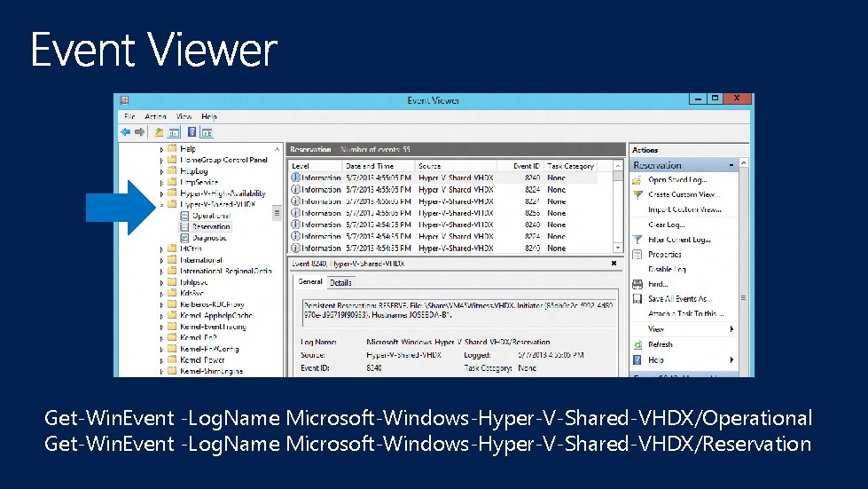This screenshot has width=868, height=489.
Task: Close the event 8240 preview pane
Action: click(x=614, y=264)
